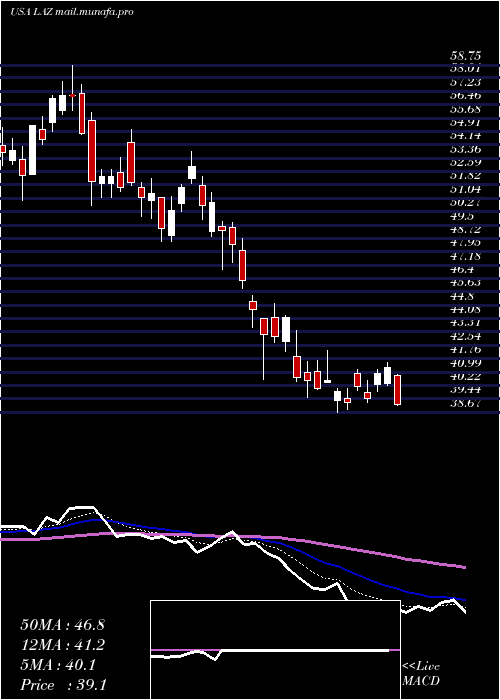
Task: Click the '12MA : 41.2' indicator readout
Action: (x=62, y=645)
